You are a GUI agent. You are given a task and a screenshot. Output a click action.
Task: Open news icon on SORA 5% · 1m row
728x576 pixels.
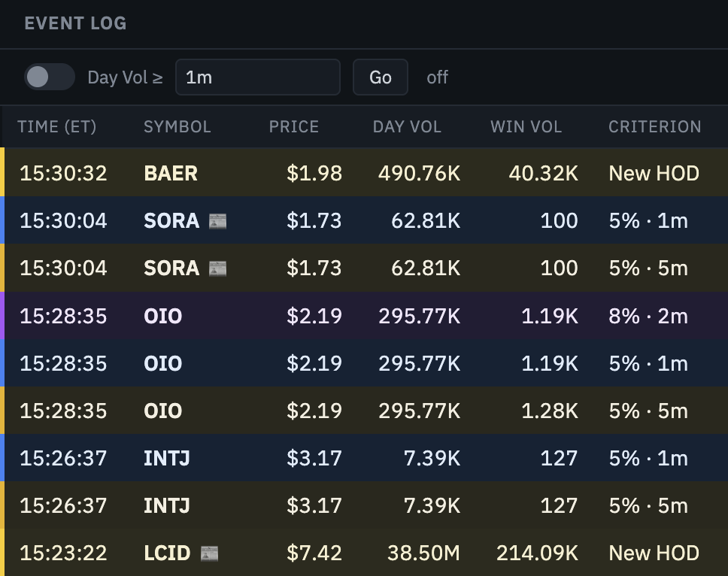coord(218,221)
